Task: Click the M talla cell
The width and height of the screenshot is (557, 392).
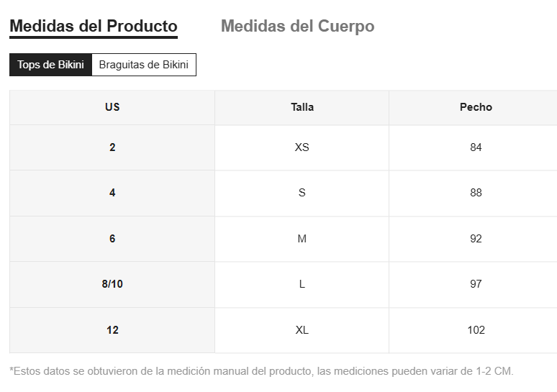Action: 302,239
